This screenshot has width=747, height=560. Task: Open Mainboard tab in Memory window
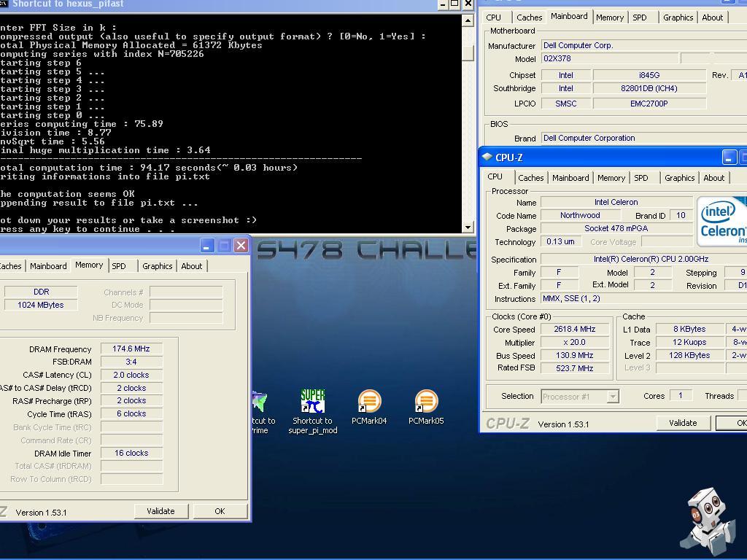(x=48, y=266)
